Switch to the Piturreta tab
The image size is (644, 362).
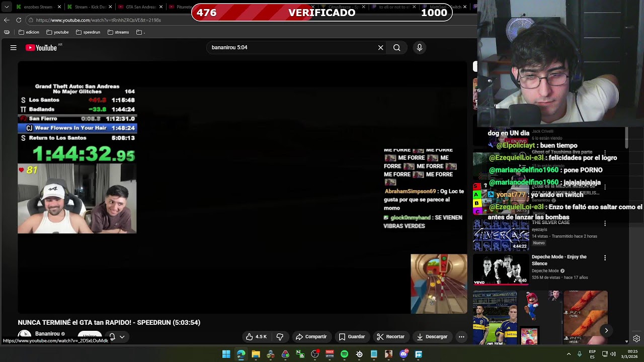pyautogui.click(x=181, y=7)
